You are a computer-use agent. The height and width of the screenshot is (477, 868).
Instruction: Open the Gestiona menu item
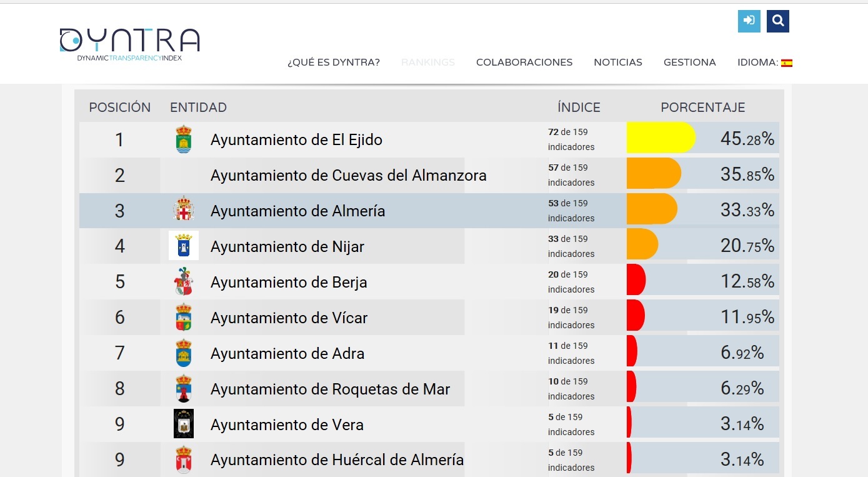(x=690, y=63)
